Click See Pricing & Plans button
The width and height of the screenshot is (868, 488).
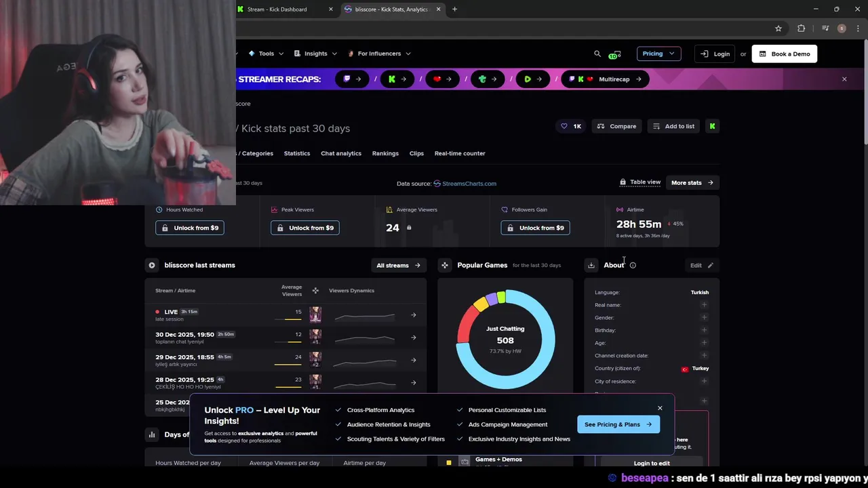[618, 424]
